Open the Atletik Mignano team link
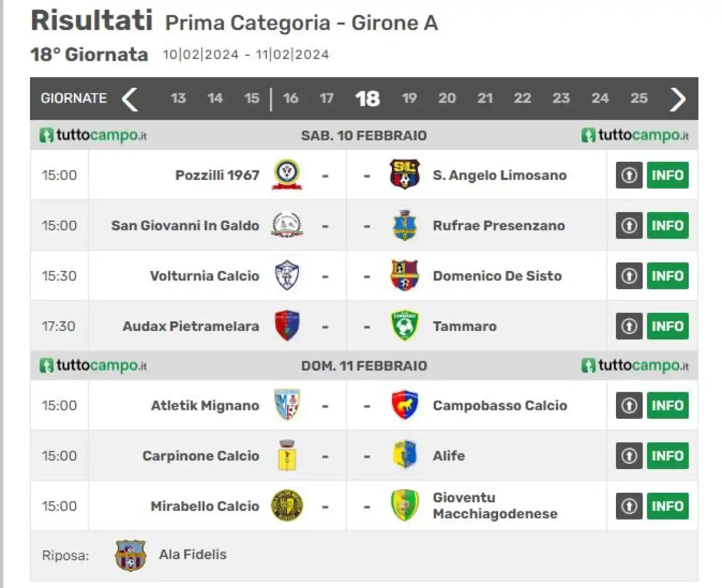Image resolution: width=722 pixels, height=588 pixels. (205, 405)
